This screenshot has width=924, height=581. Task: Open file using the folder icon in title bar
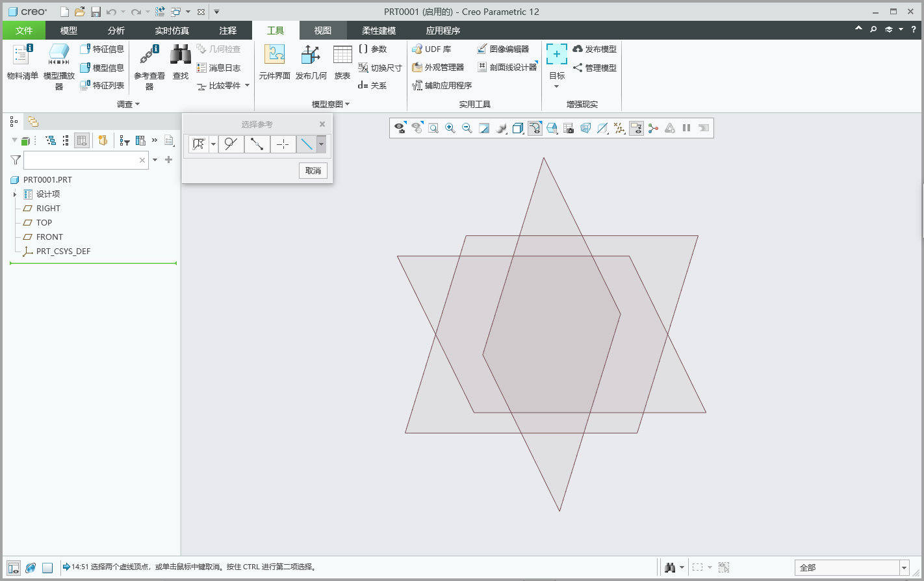pos(80,12)
